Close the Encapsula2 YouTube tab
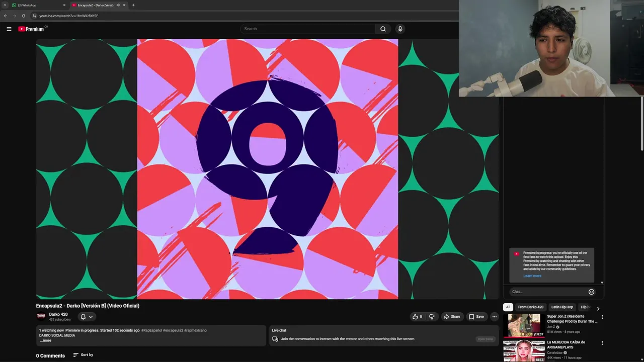Viewport: 644px width, 362px height. pos(124,5)
